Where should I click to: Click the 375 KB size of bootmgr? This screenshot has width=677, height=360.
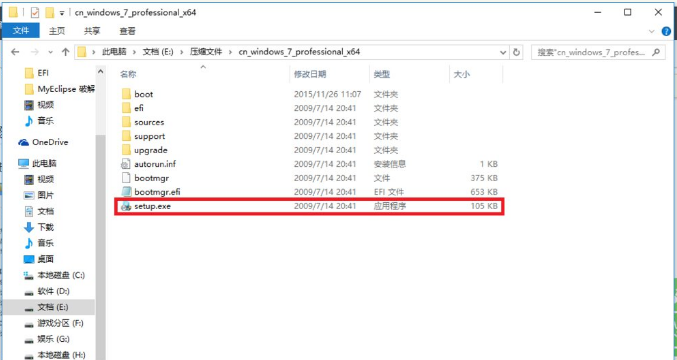click(484, 178)
